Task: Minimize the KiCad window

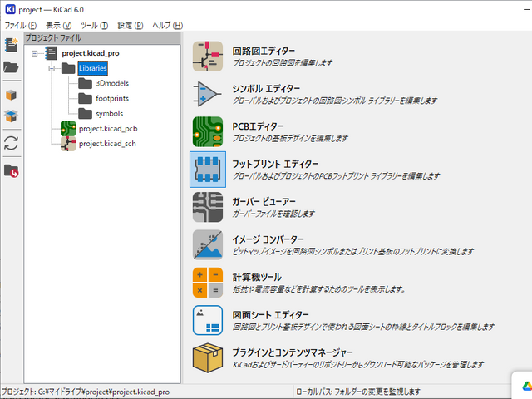Action: click(526, 9)
